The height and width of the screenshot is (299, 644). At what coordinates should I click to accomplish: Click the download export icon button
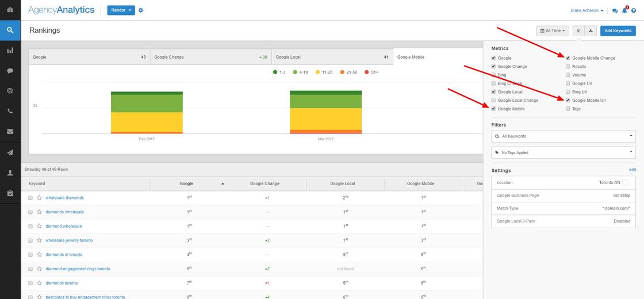[x=591, y=31]
